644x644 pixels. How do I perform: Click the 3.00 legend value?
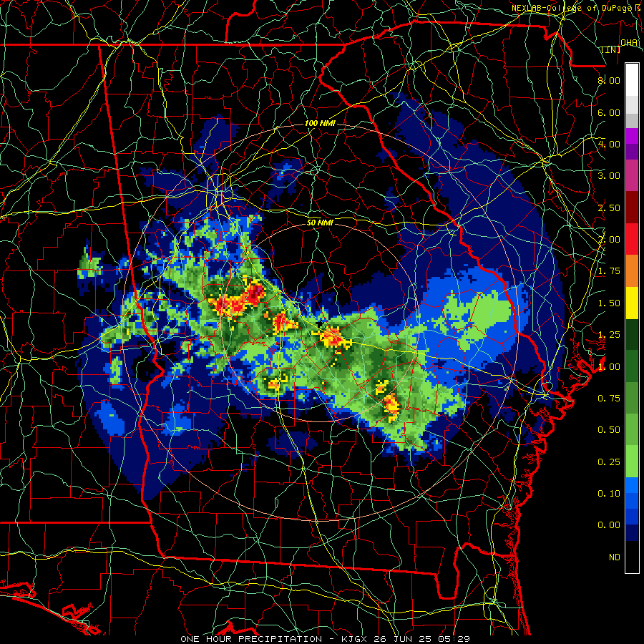click(x=609, y=176)
